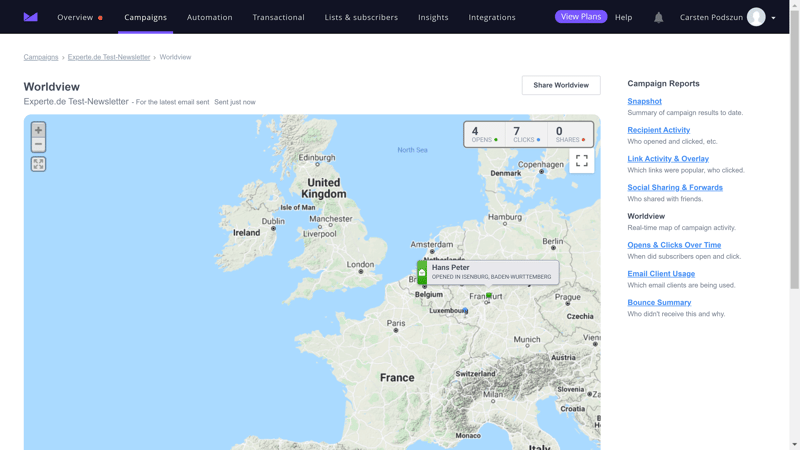Go to Lists & subscribers tab
This screenshot has width=800, height=450.
361,17
